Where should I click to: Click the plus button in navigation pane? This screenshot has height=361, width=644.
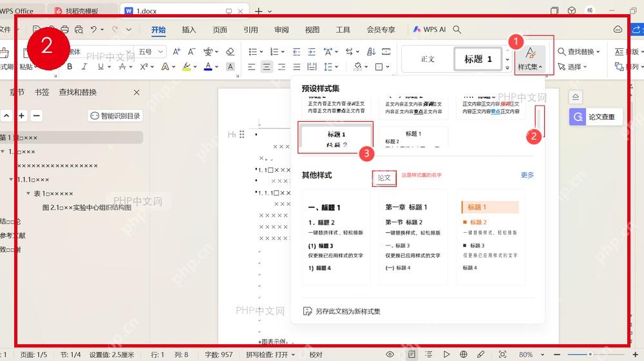(21, 116)
